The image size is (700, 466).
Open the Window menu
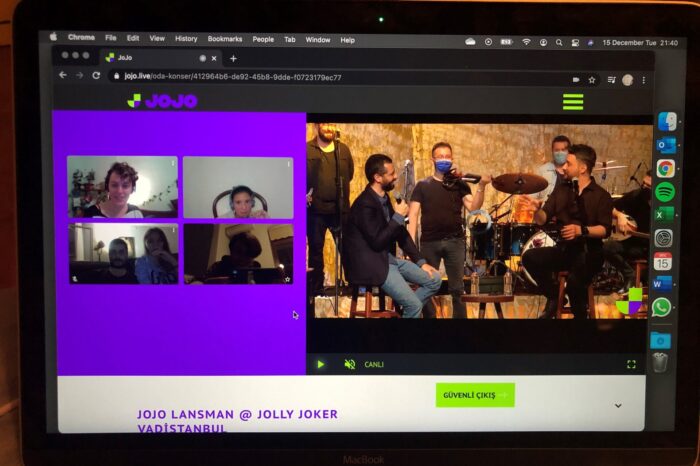click(x=318, y=40)
